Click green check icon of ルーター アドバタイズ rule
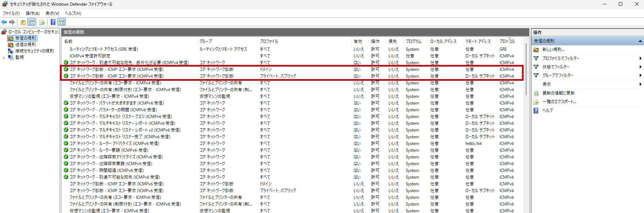 66,144
